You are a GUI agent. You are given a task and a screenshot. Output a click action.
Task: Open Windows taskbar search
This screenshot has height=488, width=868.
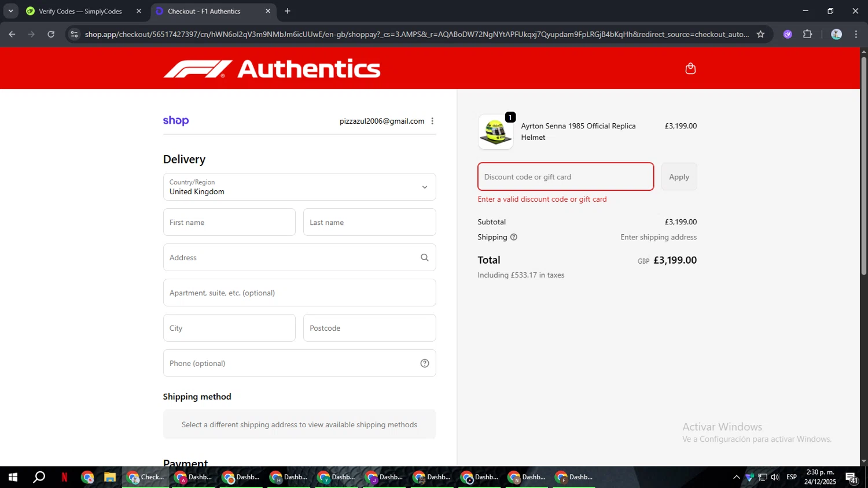(x=39, y=477)
